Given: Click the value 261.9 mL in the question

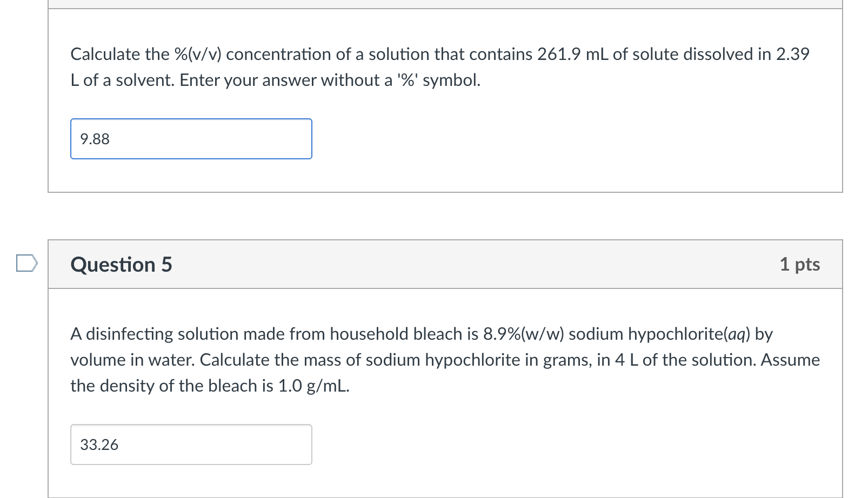Looking at the screenshot, I should click(x=572, y=54).
